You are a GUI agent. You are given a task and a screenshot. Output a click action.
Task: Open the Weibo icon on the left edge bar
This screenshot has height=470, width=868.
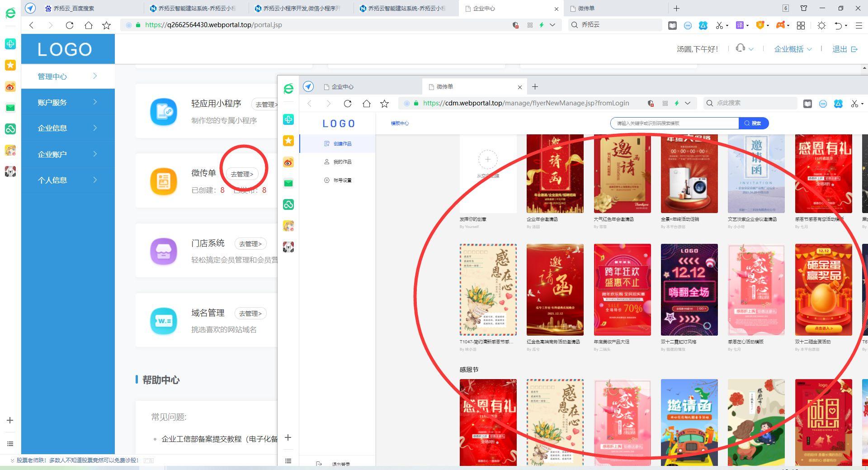(x=10, y=86)
